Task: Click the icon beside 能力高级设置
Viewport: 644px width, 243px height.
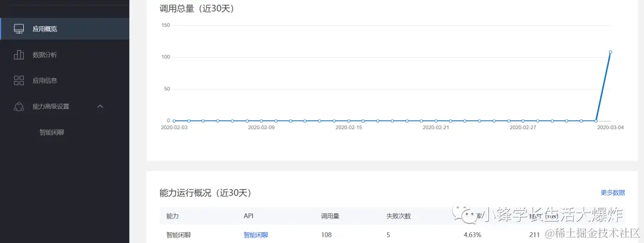Action: 19,106
